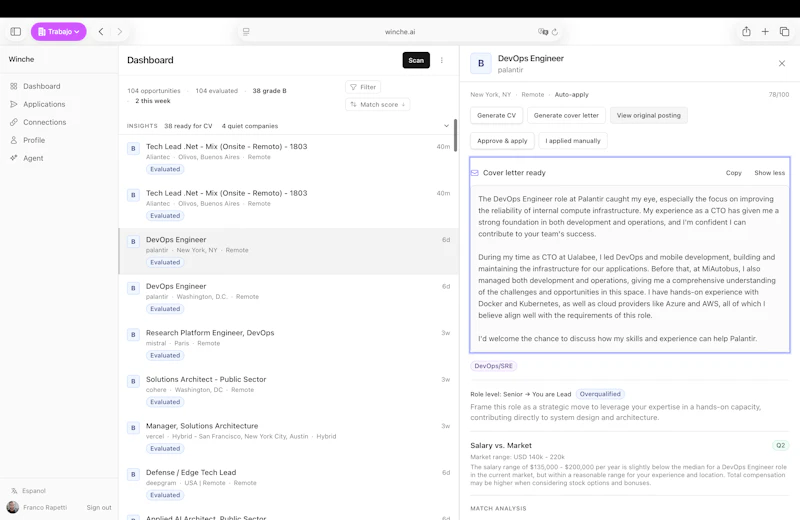Screen dimensions: 800x520
Task: Click the Profile person icon in sidebar
Action: pos(14,140)
